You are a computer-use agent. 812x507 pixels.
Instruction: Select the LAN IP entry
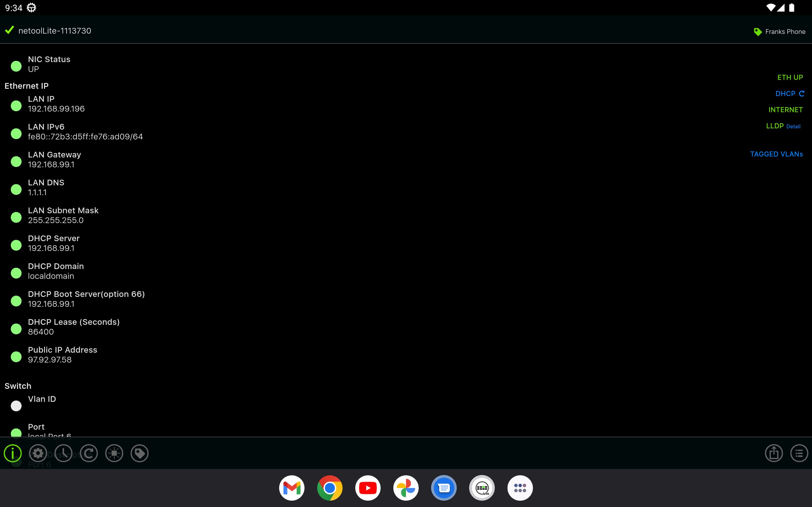click(56, 104)
